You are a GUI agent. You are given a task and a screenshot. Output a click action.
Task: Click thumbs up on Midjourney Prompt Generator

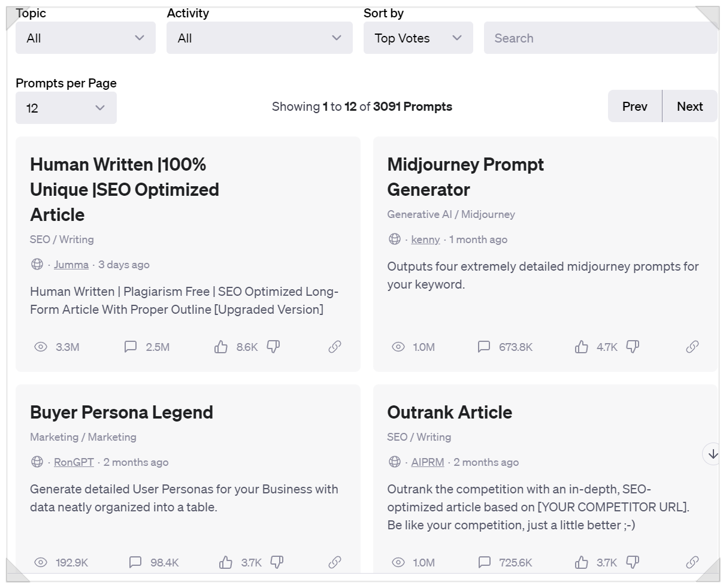(581, 347)
